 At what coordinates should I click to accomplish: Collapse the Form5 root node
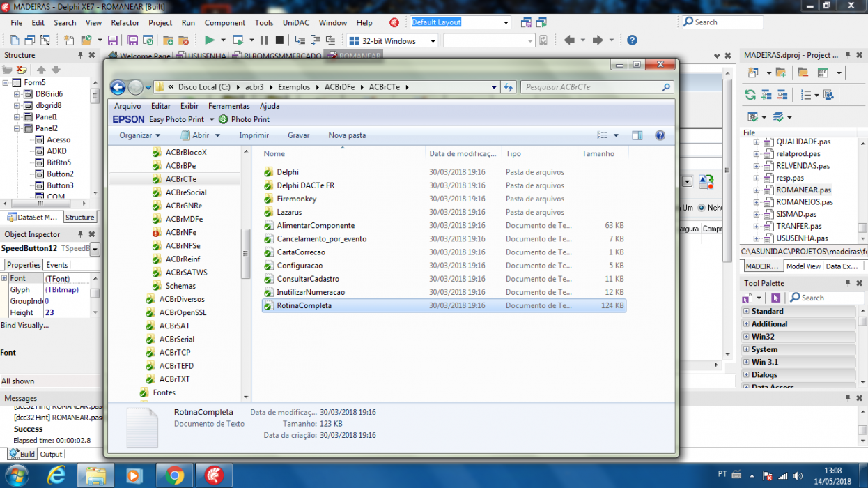[6, 82]
